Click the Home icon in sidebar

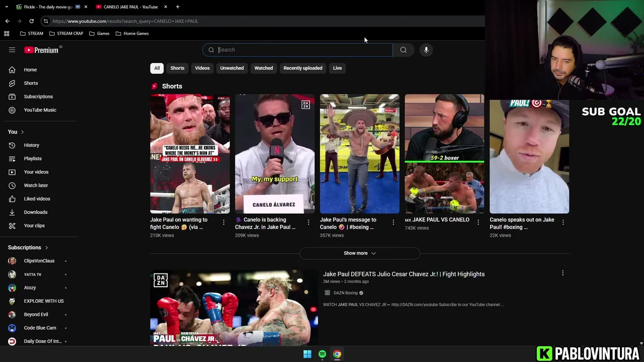click(12, 70)
